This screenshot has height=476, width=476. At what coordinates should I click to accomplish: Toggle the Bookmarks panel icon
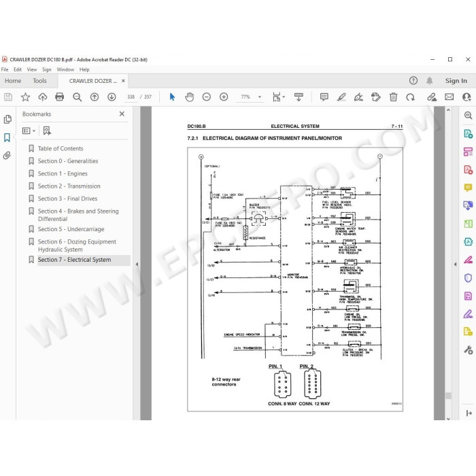7,137
